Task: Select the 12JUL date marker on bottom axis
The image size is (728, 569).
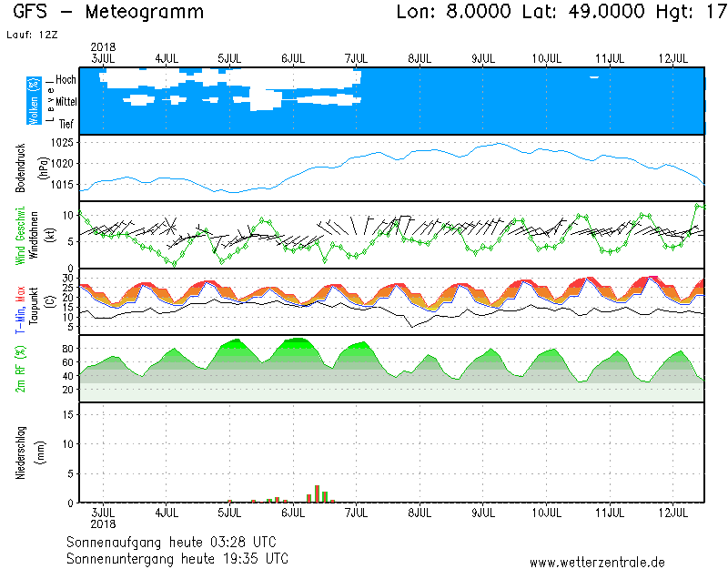Action: [x=672, y=513]
